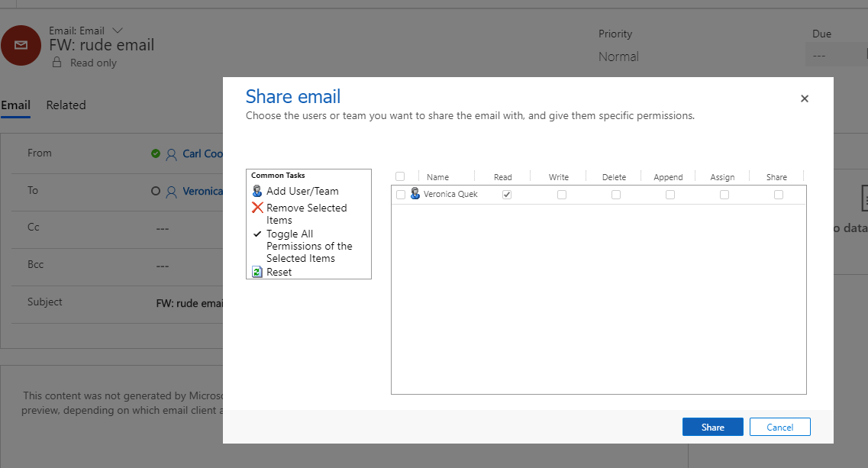Click the Assign column header
868x468 pixels.
(x=722, y=177)
